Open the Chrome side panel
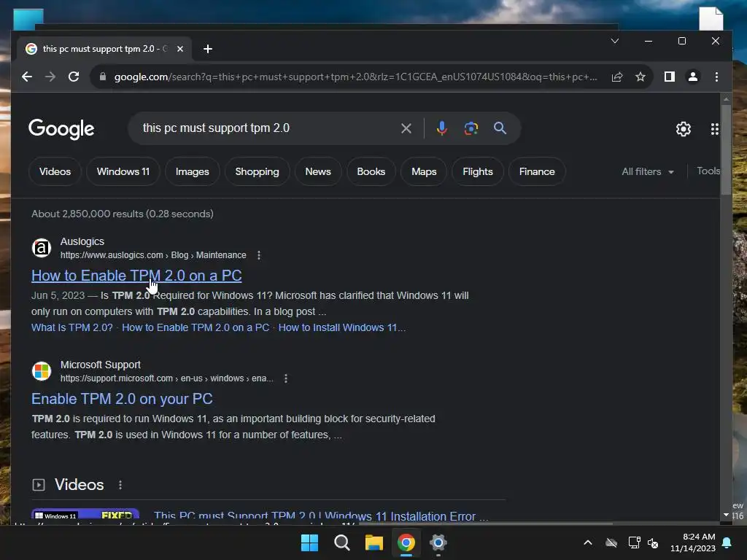 pyautogui.click(x=670, y=77)
